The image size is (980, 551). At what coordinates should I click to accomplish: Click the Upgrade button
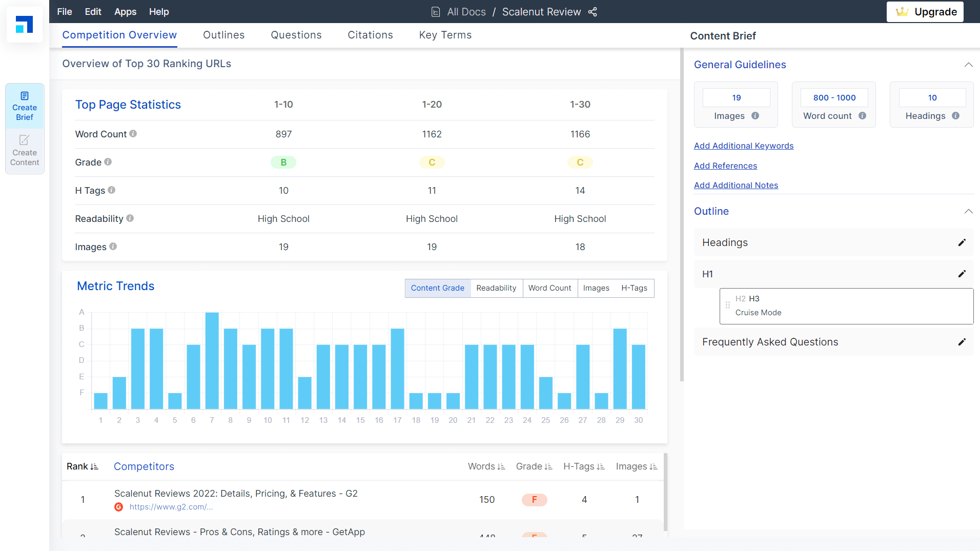925,12
